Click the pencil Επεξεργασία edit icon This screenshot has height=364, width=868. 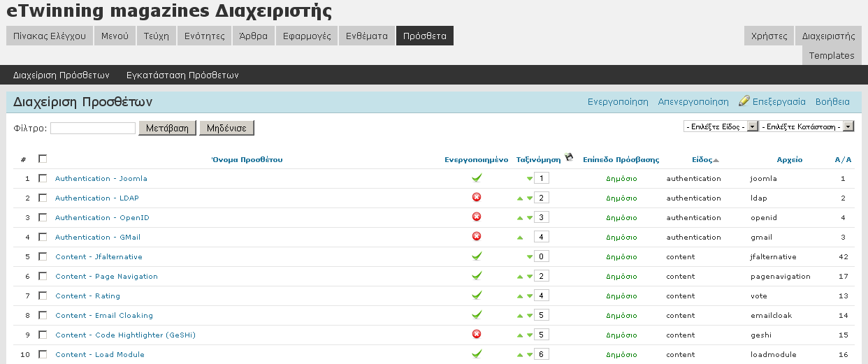click(x=744, y=101)
